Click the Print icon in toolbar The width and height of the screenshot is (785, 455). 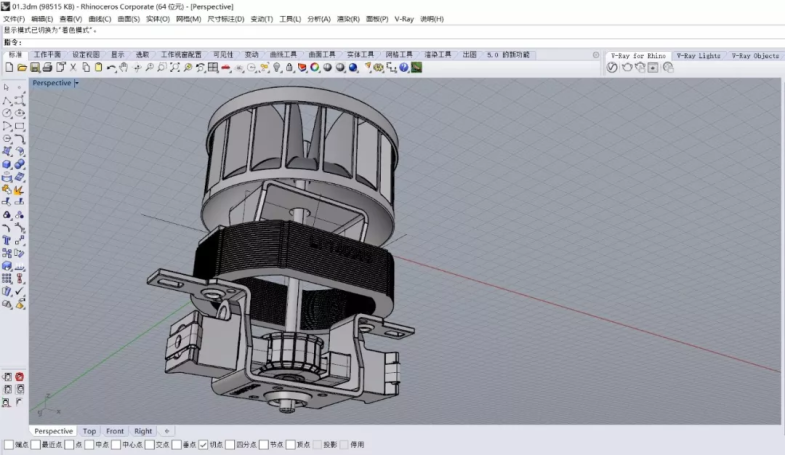click(48, 68)
